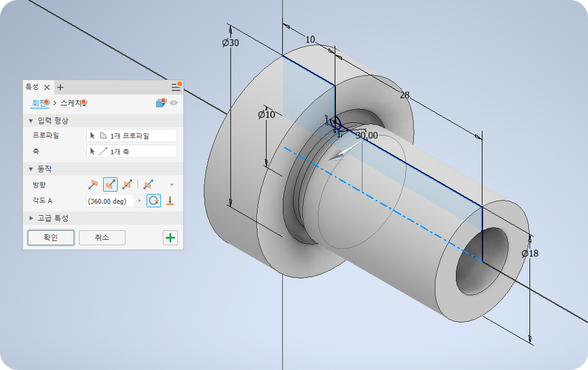Click the 각도 A angle input field
The height and width of the screenshot is (370, 588).
coord(110,201)
